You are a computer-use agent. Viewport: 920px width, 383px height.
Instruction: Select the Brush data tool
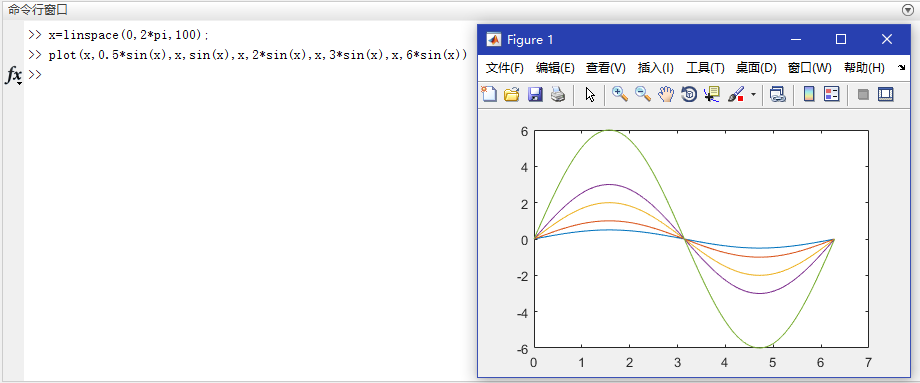pyautogui.click(x=736, y=94)
